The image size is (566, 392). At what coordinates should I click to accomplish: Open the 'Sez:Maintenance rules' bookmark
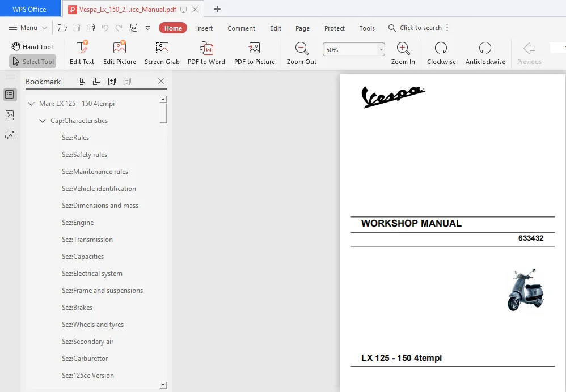[x=95, y=171]
